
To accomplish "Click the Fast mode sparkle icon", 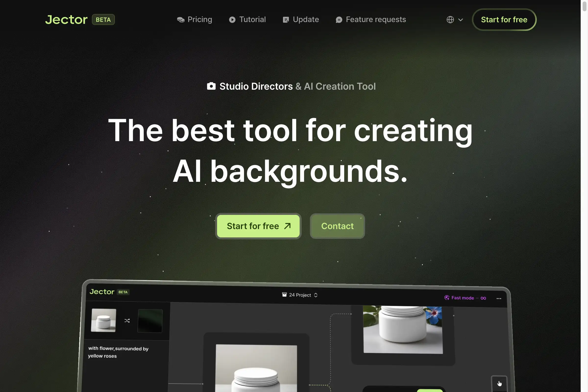I will (x=446, y=297).
